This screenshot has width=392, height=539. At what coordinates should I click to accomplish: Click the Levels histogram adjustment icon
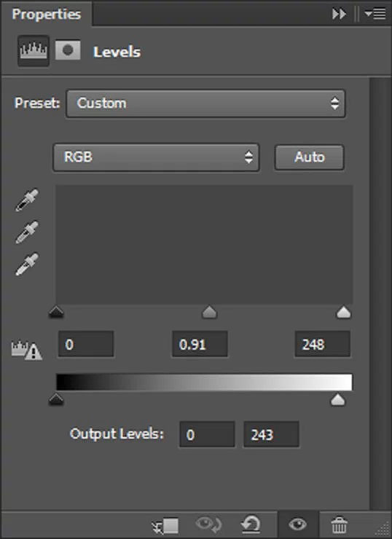(34, 51)
